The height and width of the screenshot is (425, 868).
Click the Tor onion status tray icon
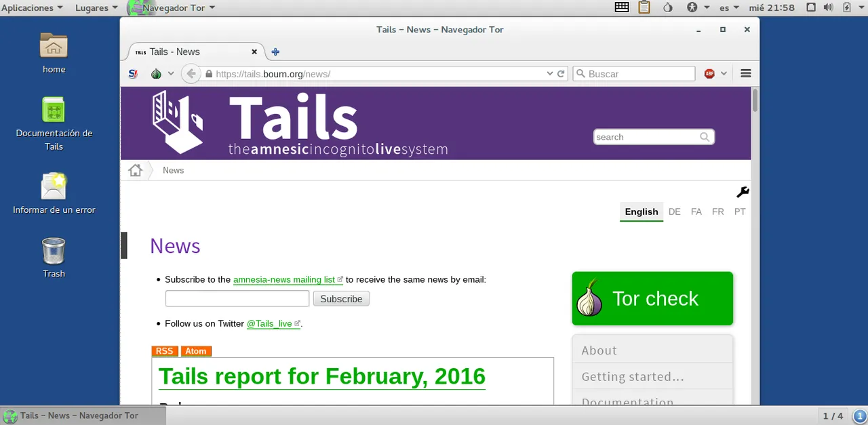(x=667, y=7)
